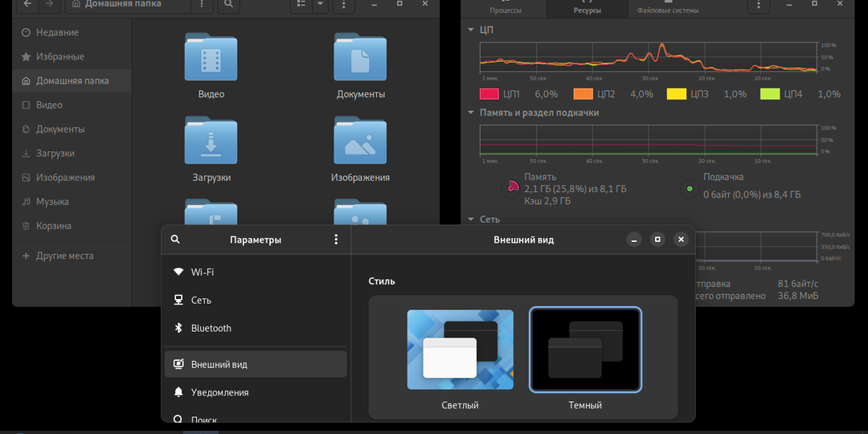Select the Изображения folder icon
Viewport: 868px width, 434px height.
tap(360, 140)
